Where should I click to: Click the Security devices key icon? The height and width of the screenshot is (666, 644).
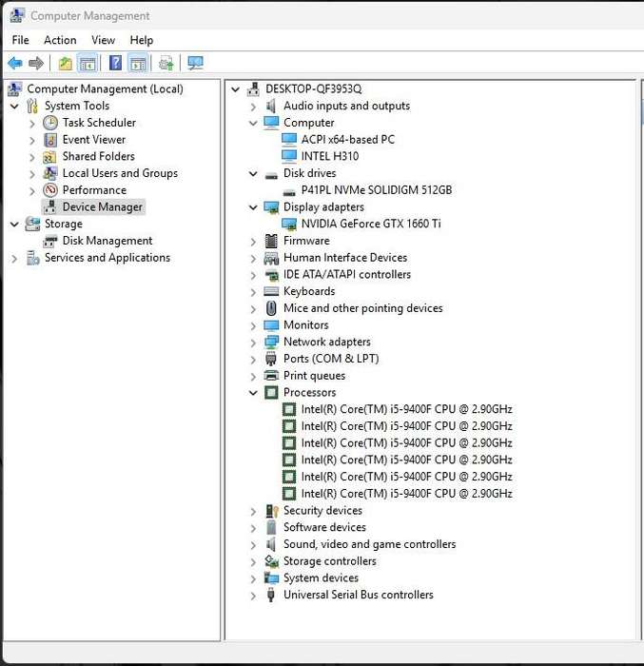(x=271, y=511)
